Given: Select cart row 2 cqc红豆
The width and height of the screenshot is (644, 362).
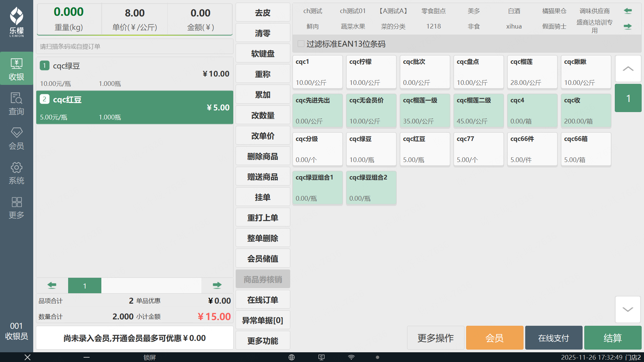Looking at the screenshot, I should coord(135,107).
